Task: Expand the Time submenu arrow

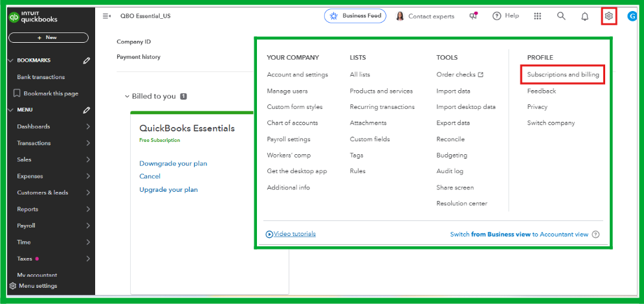Action: point(88,242)
